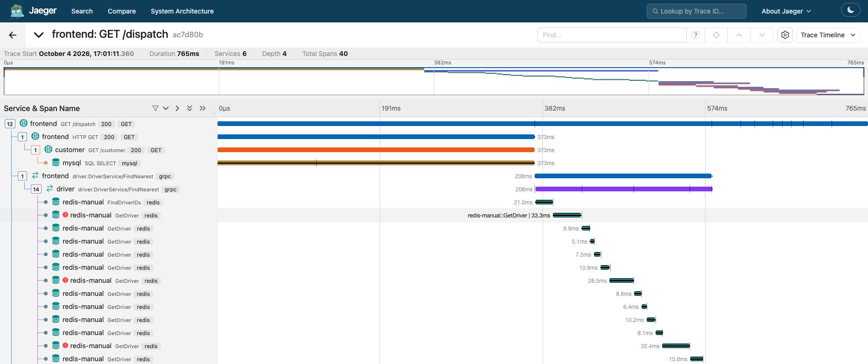The height and width of the screenshot is (364, 868).
Task: Open the Trace Timeline view dropdown
Action: (x=828, y=35)
